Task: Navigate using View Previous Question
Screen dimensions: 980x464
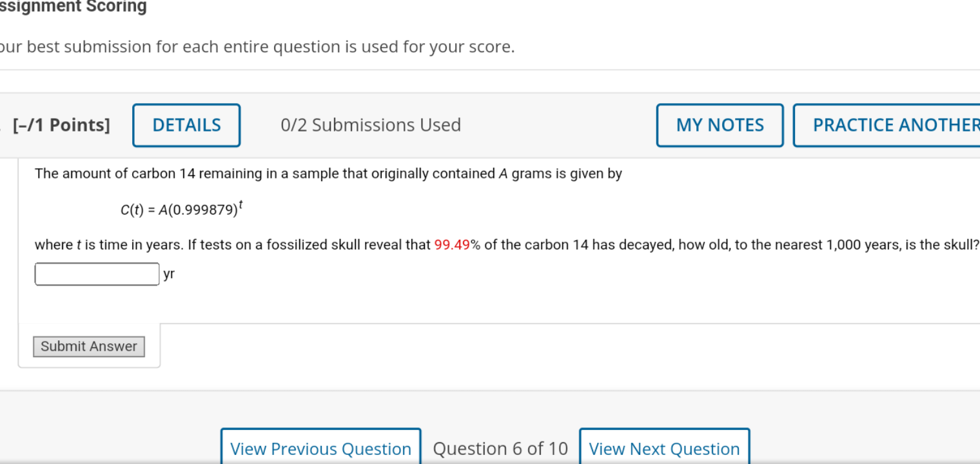Action: [320, 448]
